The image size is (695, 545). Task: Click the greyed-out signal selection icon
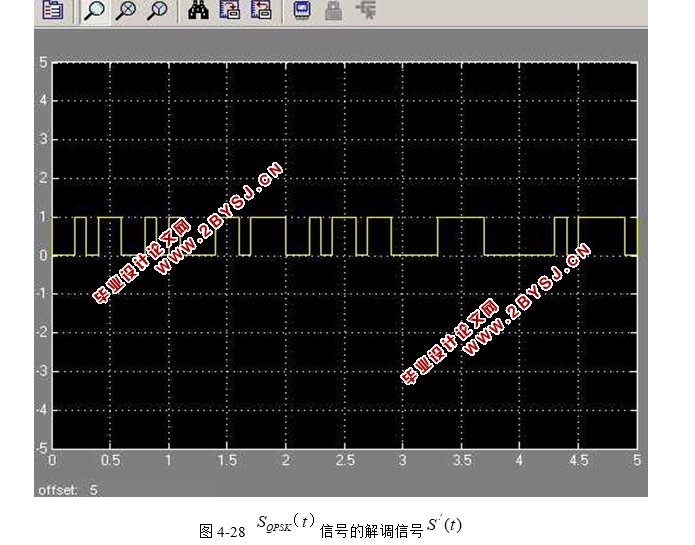(x=365, y=11)
